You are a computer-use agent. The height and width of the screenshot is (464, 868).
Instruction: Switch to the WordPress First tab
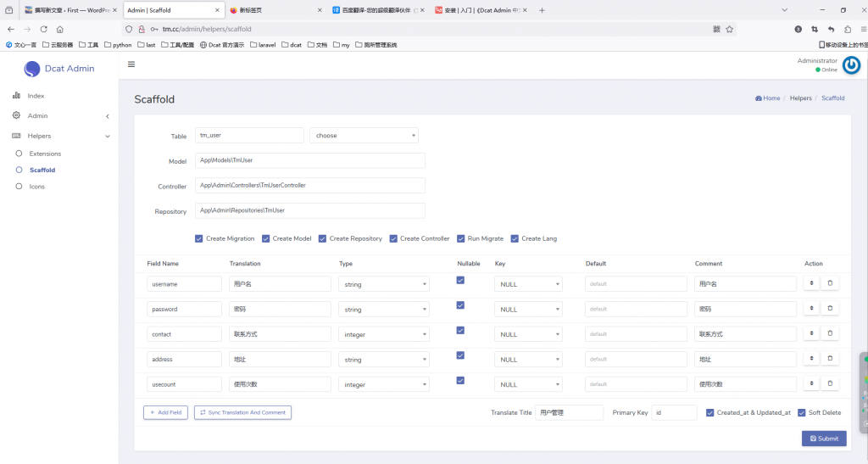click(70, 10)
